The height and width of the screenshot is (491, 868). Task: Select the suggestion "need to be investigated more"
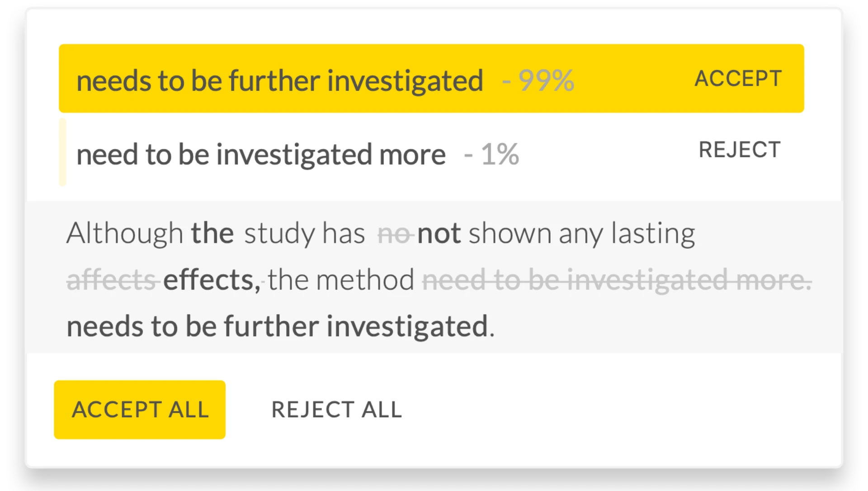(261, 154)
